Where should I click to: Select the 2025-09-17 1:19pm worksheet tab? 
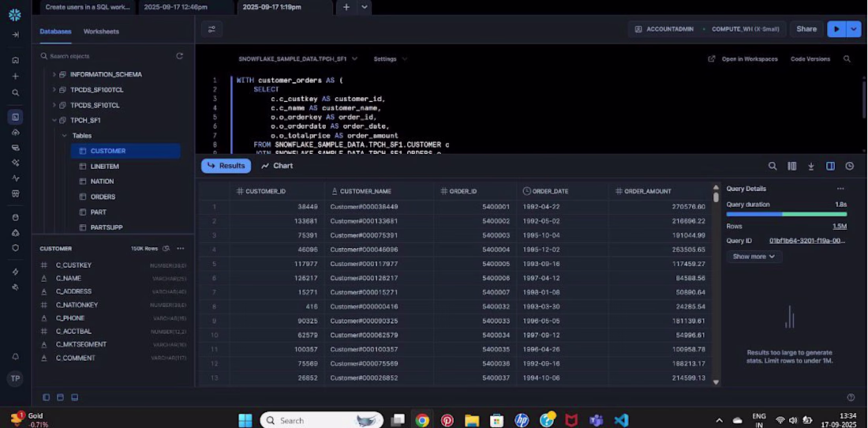click(271, 7)
